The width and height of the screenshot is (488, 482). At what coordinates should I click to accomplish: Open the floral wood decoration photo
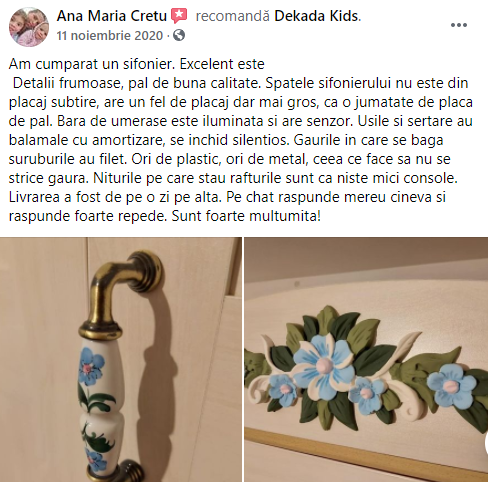tap(366, 359)
